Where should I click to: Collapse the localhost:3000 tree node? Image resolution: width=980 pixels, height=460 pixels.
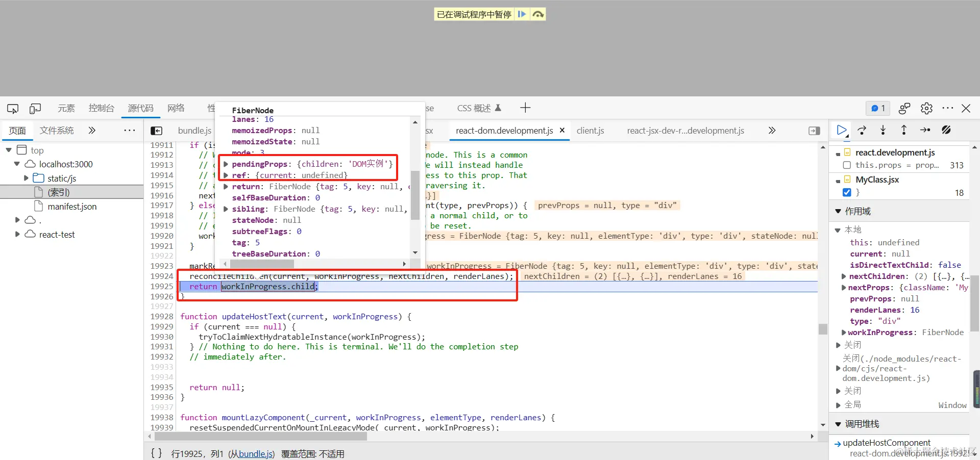17,164
